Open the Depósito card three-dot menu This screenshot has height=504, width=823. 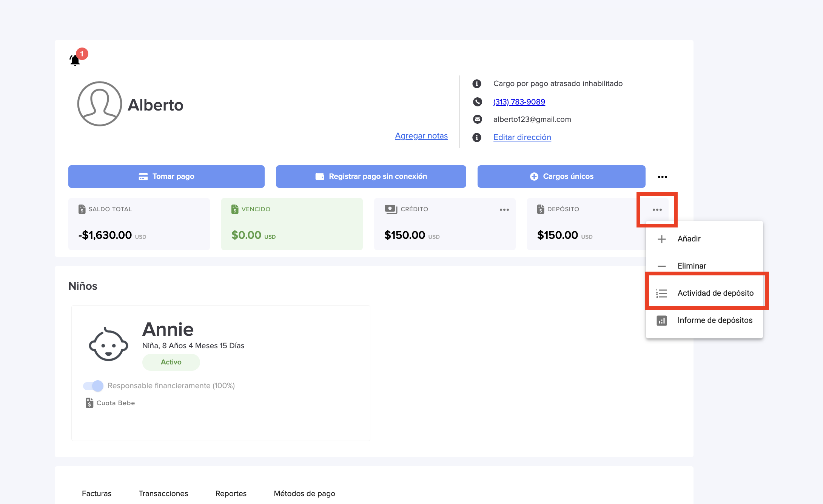pyautogui.click(x=657, y=210)
